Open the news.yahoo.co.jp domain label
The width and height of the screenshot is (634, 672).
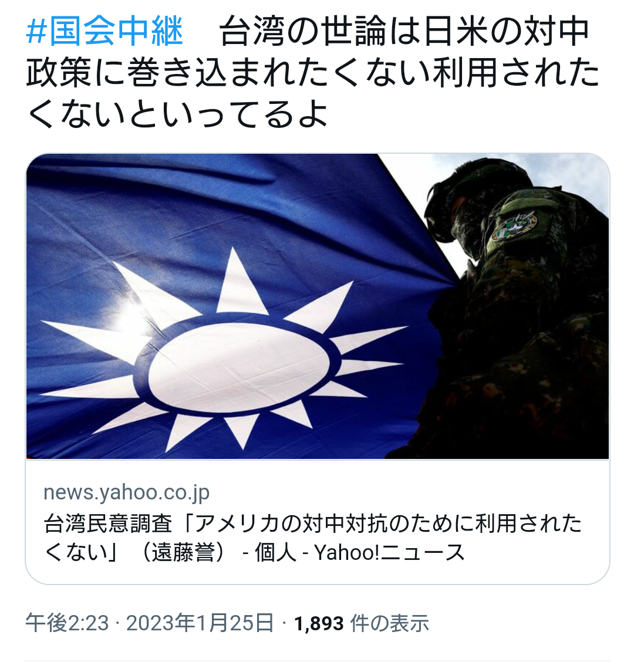pos(126,492)
